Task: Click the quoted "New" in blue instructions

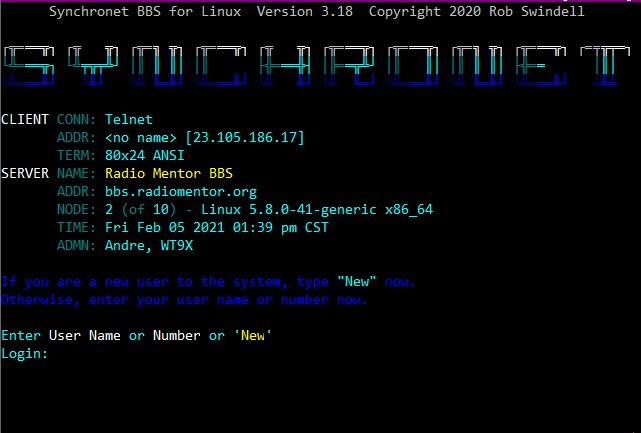Action: 356,281
